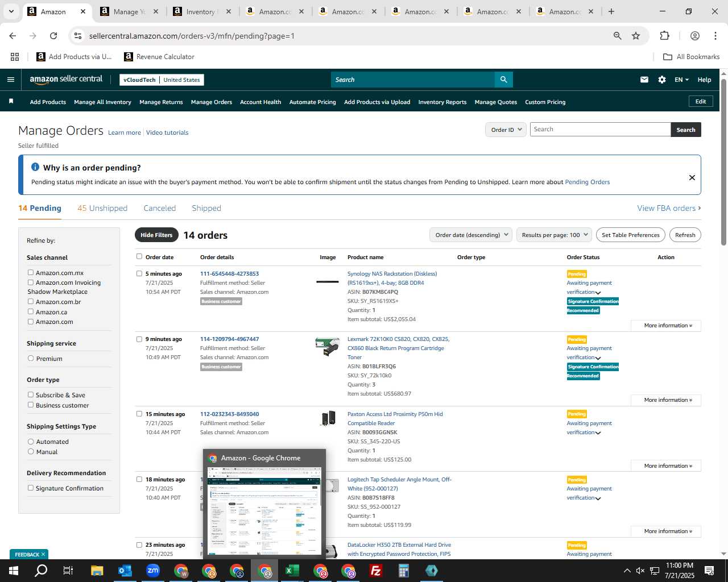The height and width of the screenshot is (582, 728).
Task: Open the Seller Central hamburger menu
Action: (x=10, y=80)
